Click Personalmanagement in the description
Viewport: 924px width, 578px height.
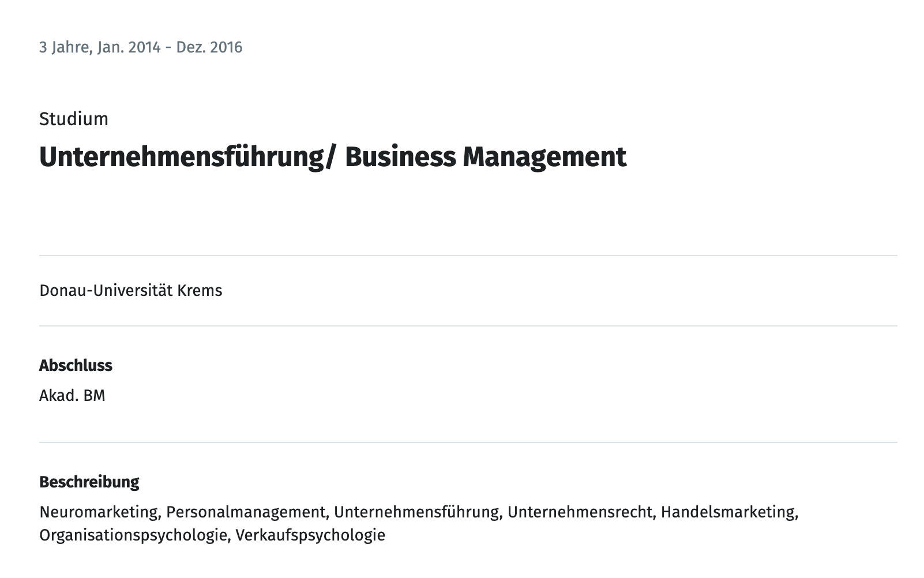click(x=246, y=512)
